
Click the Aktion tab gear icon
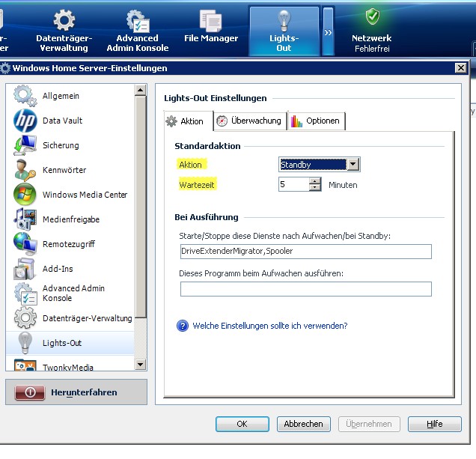click(171, 121)
